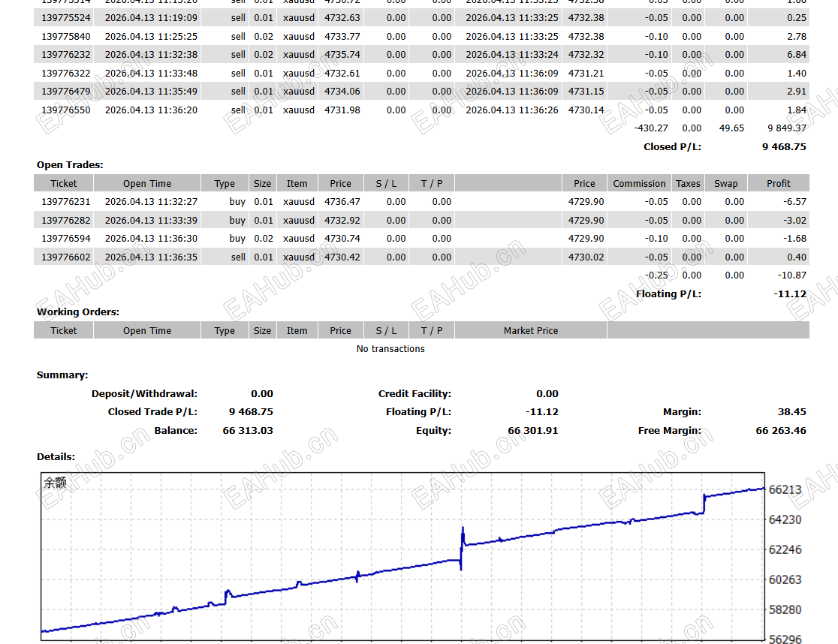Click Margin value 38.45
The image size is (838, 644).
point(791,412)
